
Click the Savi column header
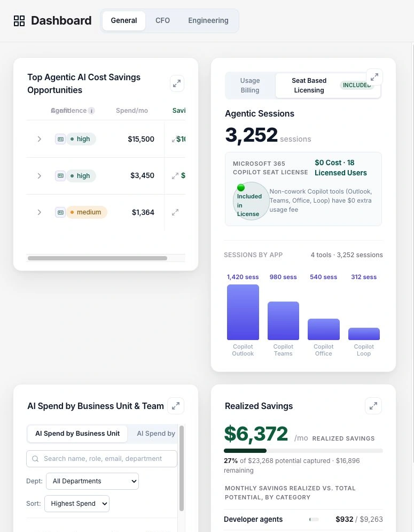point(179,111)
